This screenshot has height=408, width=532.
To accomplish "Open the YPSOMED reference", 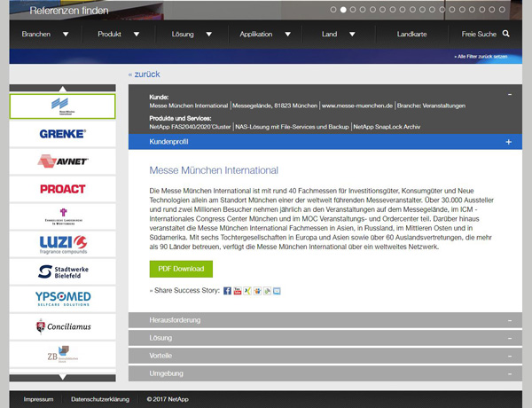I will click(62, 299).
